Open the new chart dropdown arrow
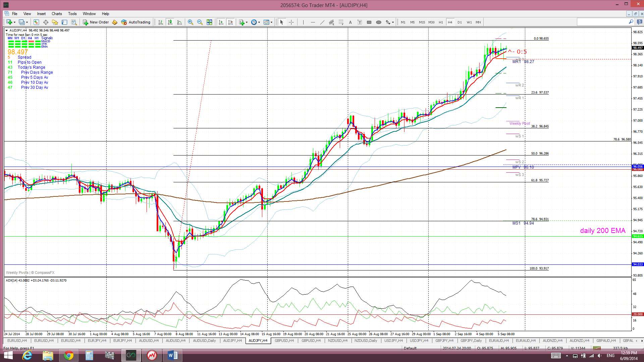The width and height of the screenshot is (644, 362). 14,22
